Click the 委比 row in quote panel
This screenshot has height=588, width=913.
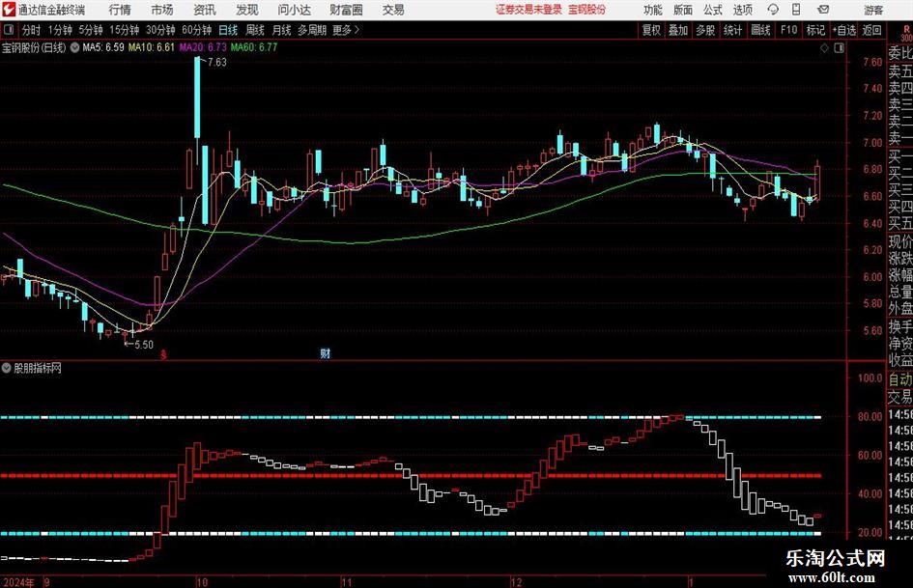[899, 53]
